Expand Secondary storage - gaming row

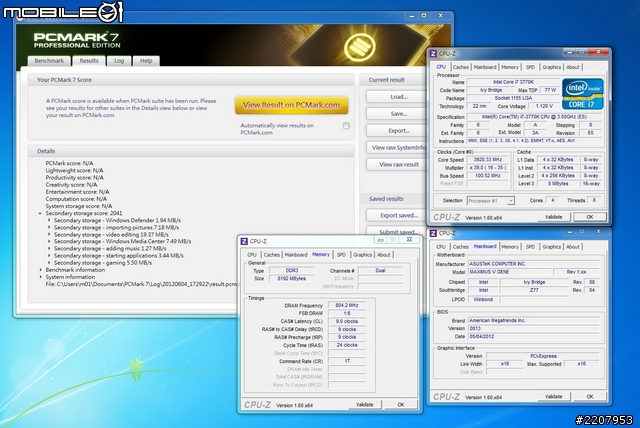49,263
